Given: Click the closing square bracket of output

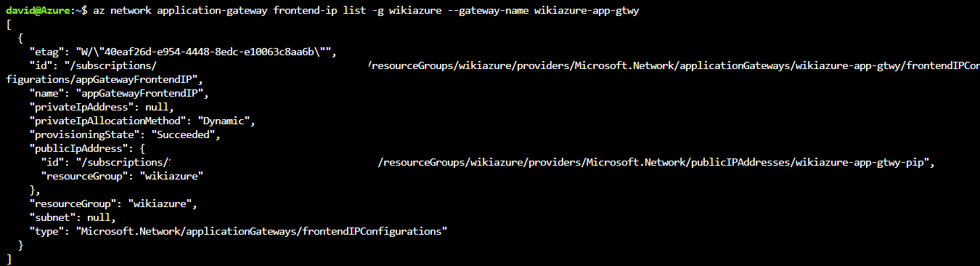Looking at the screenshot, I should [8, 259].
